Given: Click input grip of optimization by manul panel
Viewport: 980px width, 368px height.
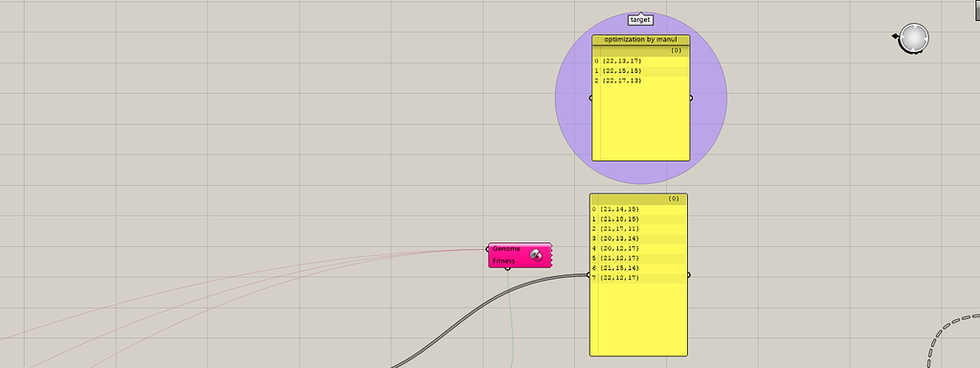Looking at the screenshot, I should coord(591,98).
